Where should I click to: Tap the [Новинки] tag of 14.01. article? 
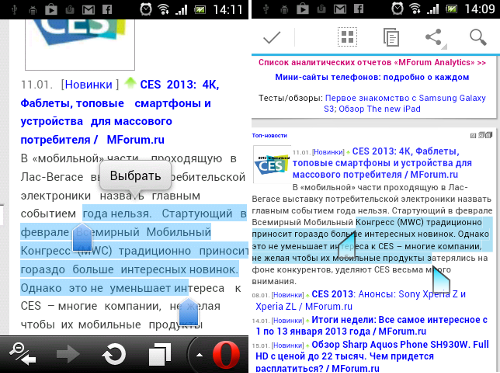pyautogui.click(x=288, y=321)
